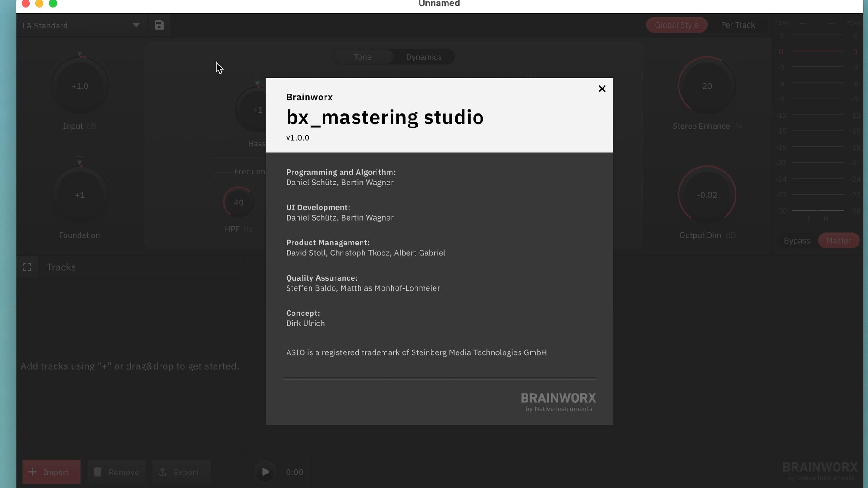Screen dimensions: 868x488
Task: Click the Brainworx logo in the About dialog
Action: (558, 402)
